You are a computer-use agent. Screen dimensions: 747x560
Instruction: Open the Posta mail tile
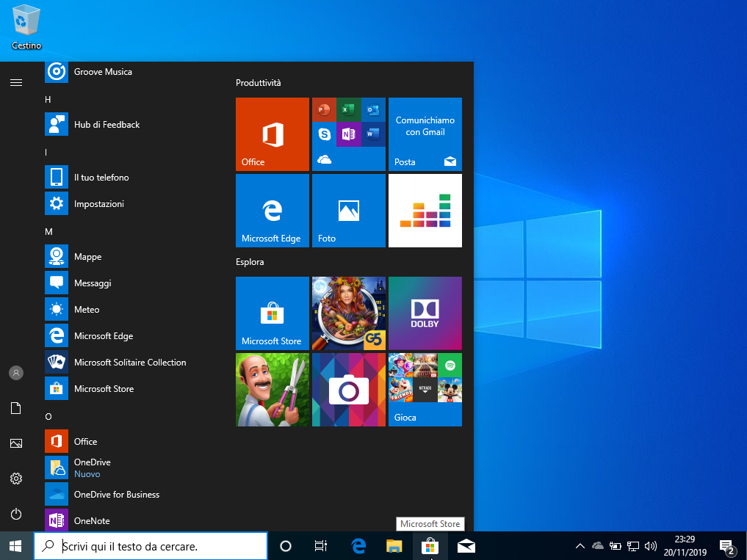point(425,134)
